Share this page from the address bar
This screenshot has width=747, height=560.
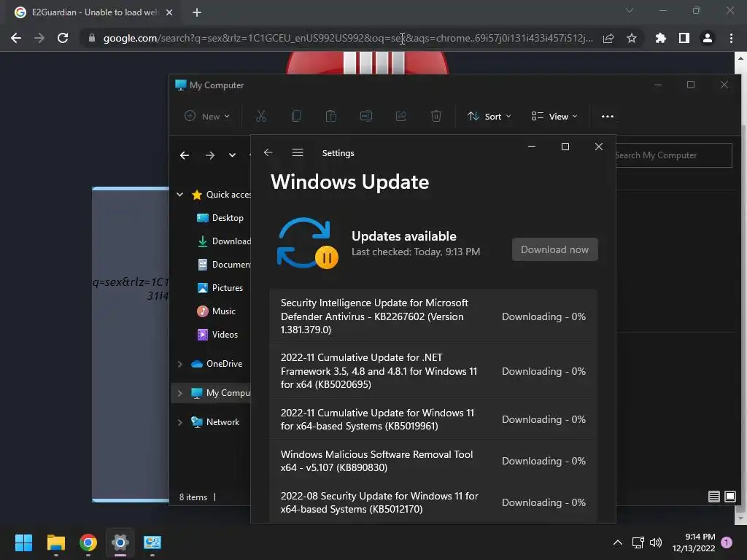(x=608, y=38)
